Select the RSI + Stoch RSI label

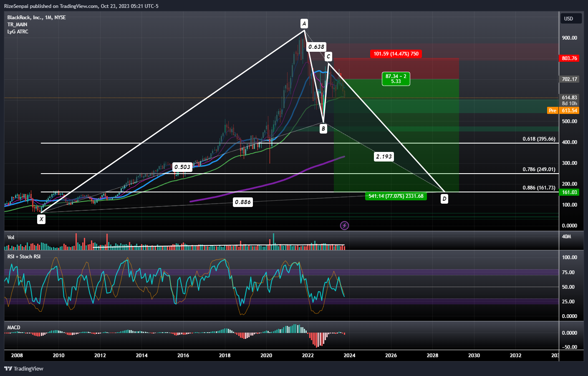point(24,257)
